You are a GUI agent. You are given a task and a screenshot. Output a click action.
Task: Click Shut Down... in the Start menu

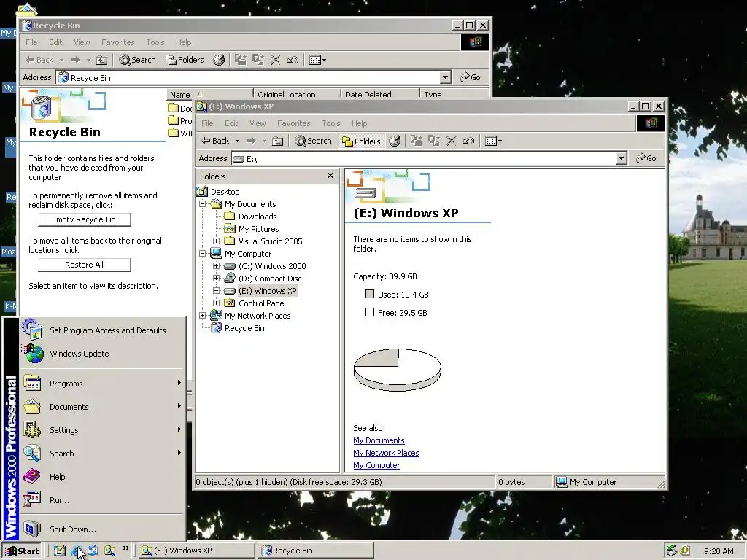[x=102, y=529]
